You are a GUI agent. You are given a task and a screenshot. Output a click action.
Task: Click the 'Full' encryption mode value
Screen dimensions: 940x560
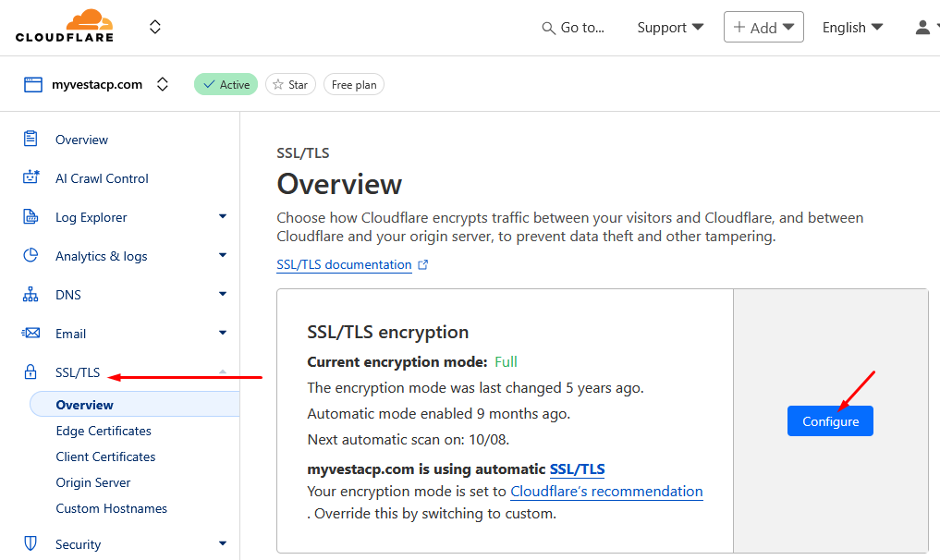[x=506, y=362]
